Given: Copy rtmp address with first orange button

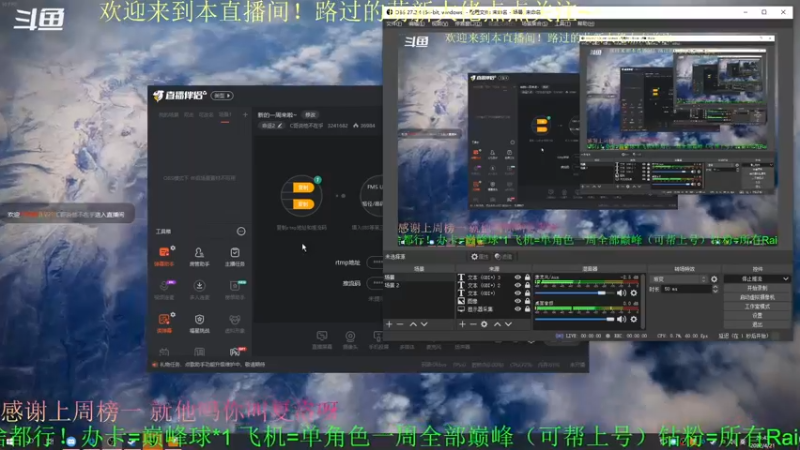Looking at the screenshot, I should click(x=303, y=188).
